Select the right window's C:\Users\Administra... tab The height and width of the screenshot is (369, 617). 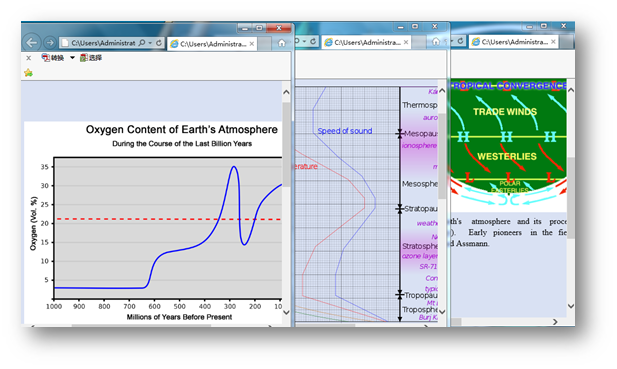point(514,42)
